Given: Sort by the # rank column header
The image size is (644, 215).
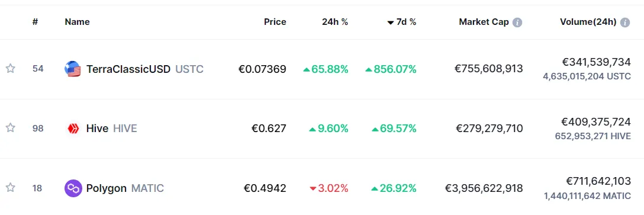Looking at the screenshot, I should (x=36, y=22).
